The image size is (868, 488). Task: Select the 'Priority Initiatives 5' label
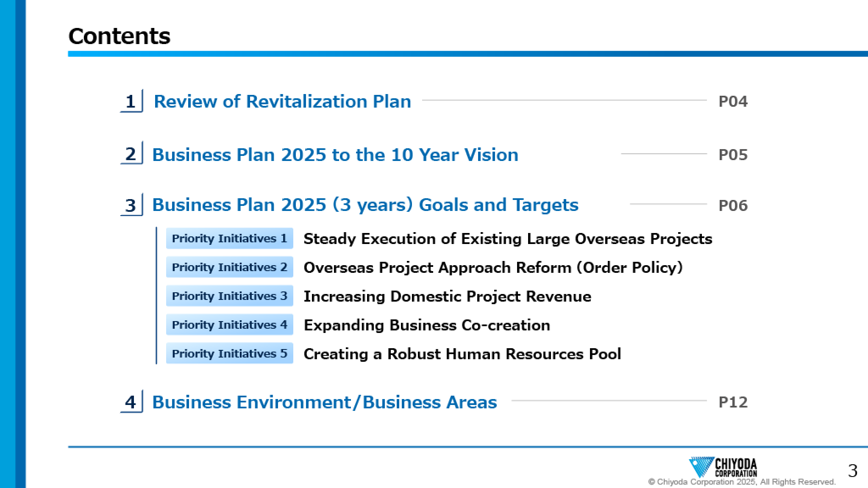pyautogui.click(x=230, y=353)
